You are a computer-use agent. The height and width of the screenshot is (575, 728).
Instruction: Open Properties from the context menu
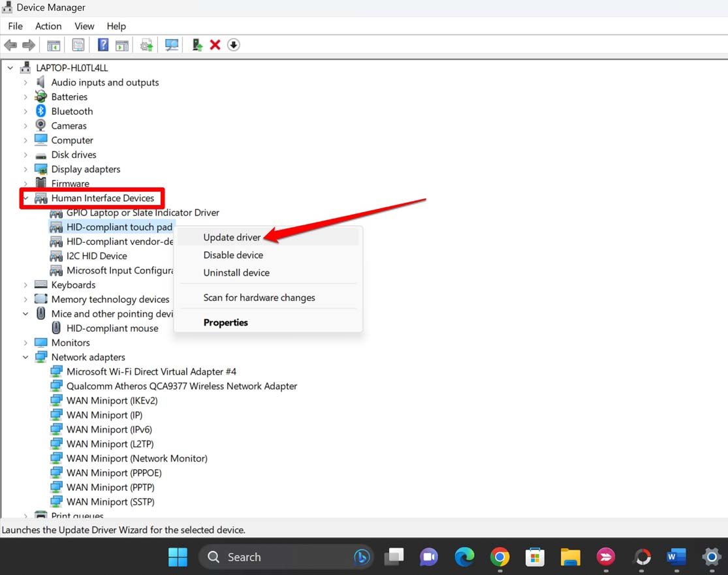pos(268,322)
